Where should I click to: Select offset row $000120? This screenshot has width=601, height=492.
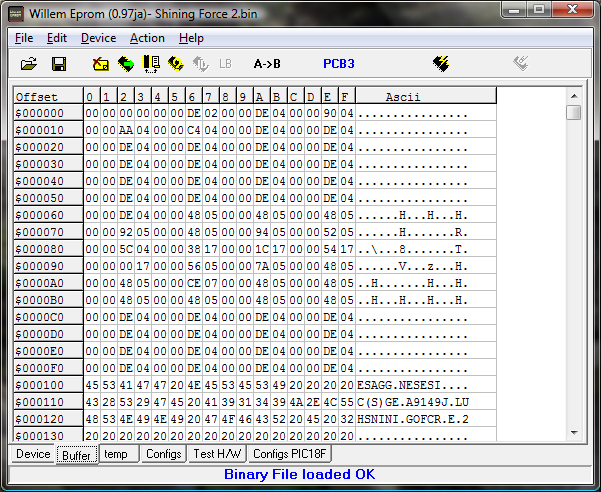48,419
